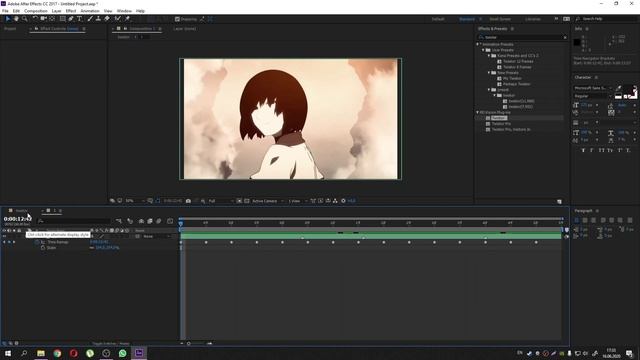This screenshot has width=640, height=360.
Task: Open WhatsApp from the taskbar
Action: [x=122, y=353]
